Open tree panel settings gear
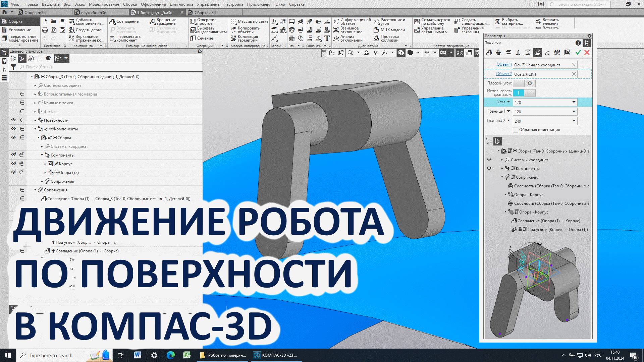The height and width of the screenshot is (362, 644). pos(200,51)
